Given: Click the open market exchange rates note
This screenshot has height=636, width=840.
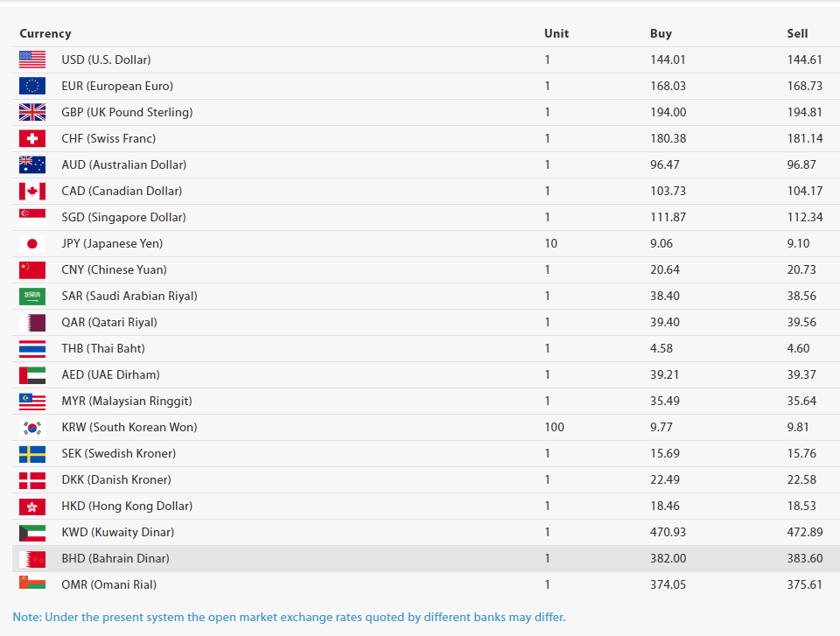Looking at the screenshot, I should pyautogui.click(x=289, y=617).
